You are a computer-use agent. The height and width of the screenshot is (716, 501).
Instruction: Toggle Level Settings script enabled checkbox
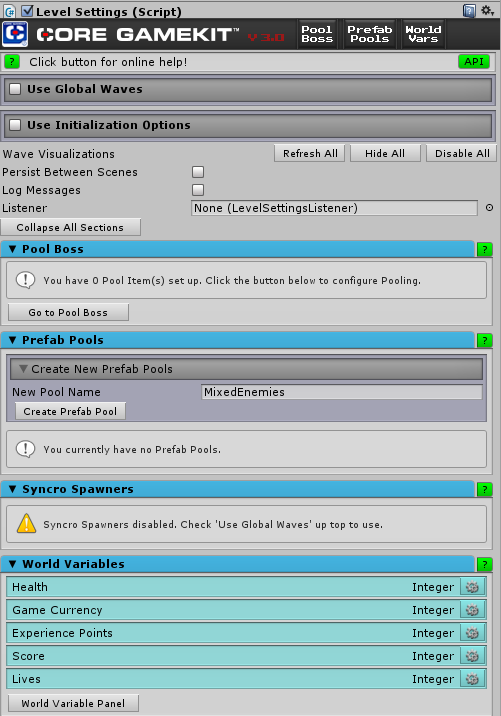click(27, 11)
